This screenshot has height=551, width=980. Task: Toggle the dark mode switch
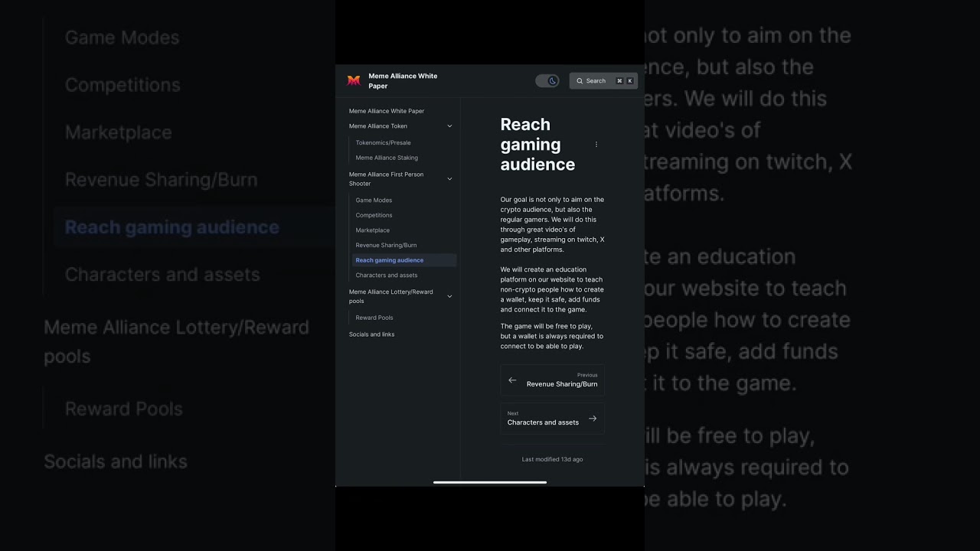(547, 80)
